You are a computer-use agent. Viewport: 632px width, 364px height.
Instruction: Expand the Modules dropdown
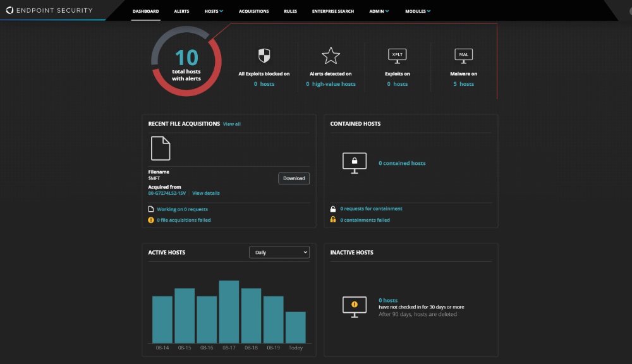coord(417,11)
